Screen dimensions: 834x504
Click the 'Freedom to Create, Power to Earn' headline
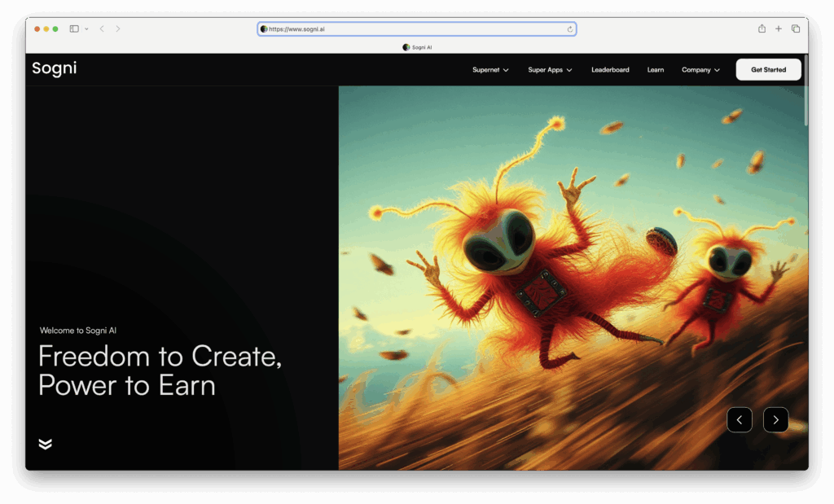coord(160,370)
